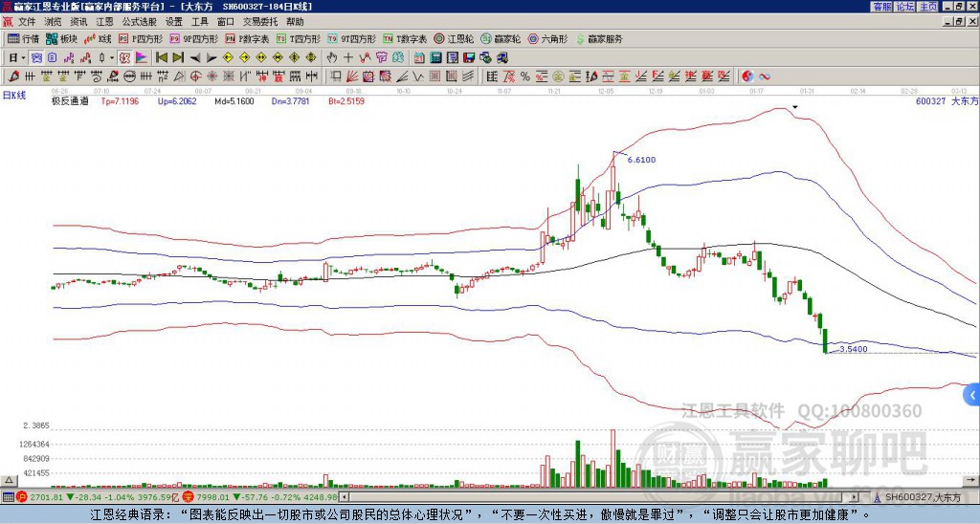The width and height of the screenshot is (980, 524).
Task: Open the 江恩 menu
Action: (104, 22)
